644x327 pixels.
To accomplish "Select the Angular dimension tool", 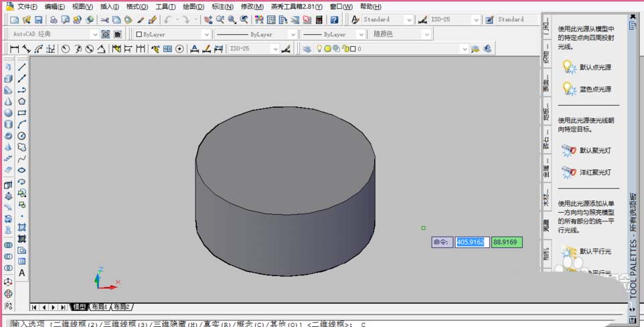I will pyautogui.click(x=101, y=49).
